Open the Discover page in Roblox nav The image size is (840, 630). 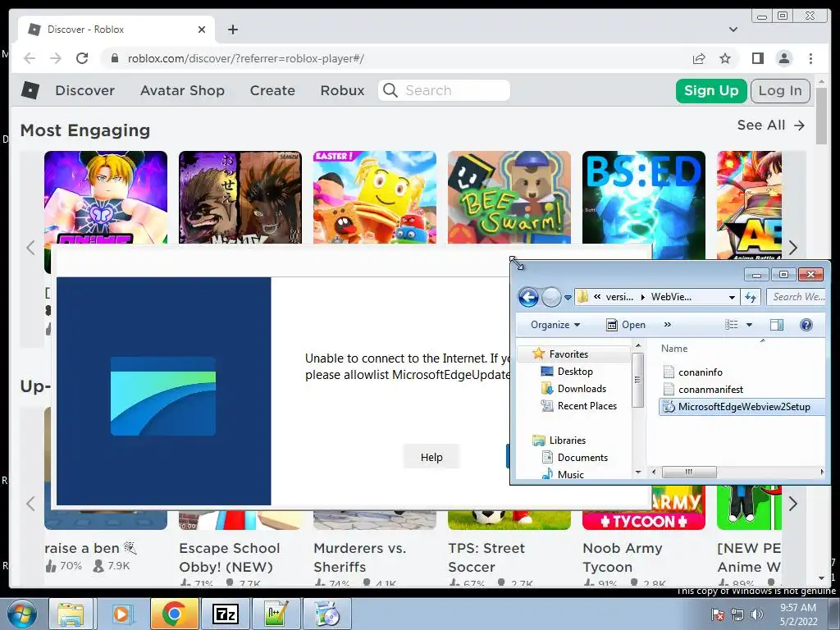tap(84, 90)
